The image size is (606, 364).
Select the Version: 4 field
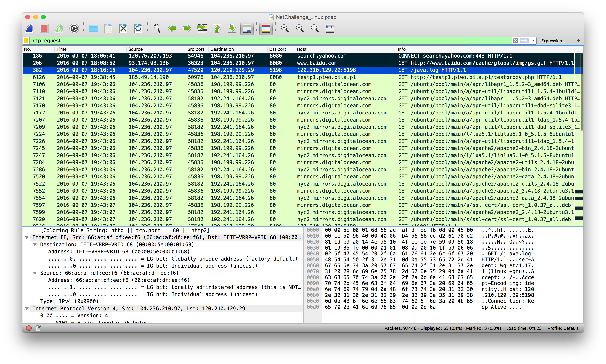[x=74, y=316]
